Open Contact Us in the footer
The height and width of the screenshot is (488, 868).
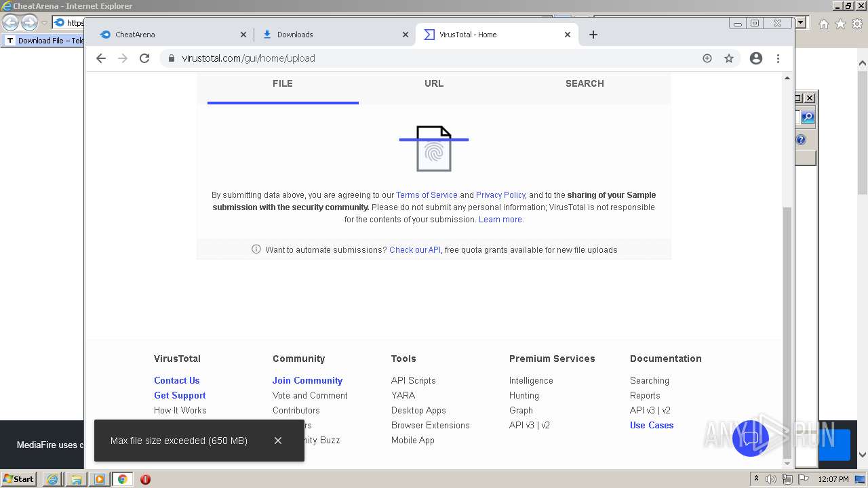[x=177, y=380]
